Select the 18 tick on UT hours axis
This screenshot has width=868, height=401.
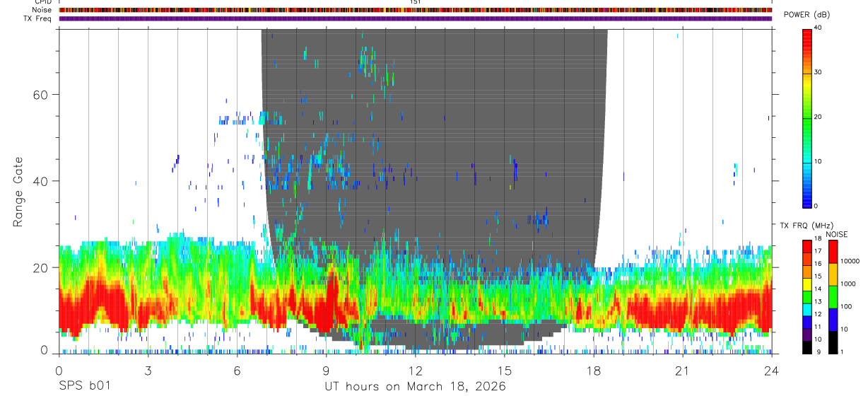coord(594,371)
